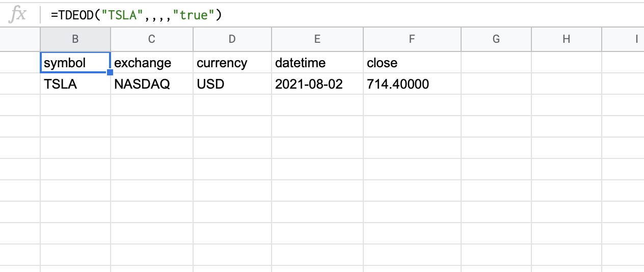The image size is (644, 272).
Task: Select column E header
Action: [x=317, y=39]
